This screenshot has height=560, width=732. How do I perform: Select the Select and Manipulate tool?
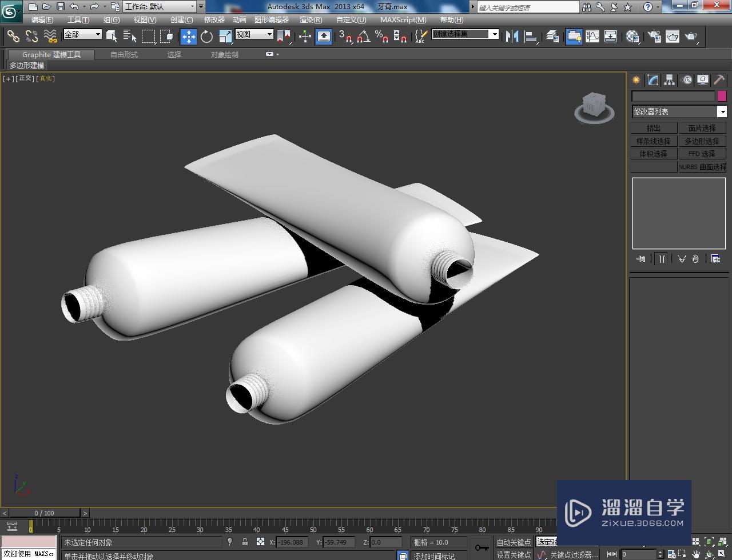[305, 37]
